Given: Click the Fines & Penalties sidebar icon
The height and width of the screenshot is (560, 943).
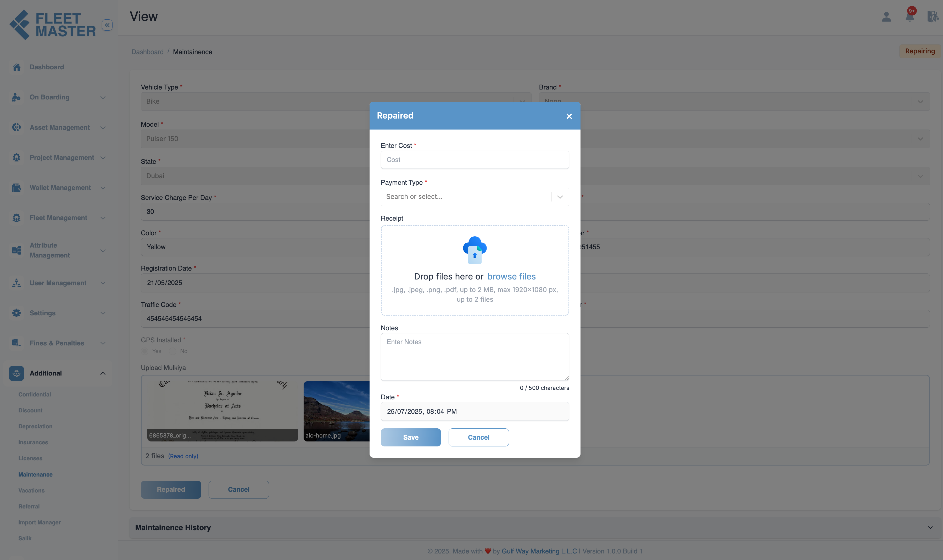Looking at the screenshot, I should (x=16, y=343).
